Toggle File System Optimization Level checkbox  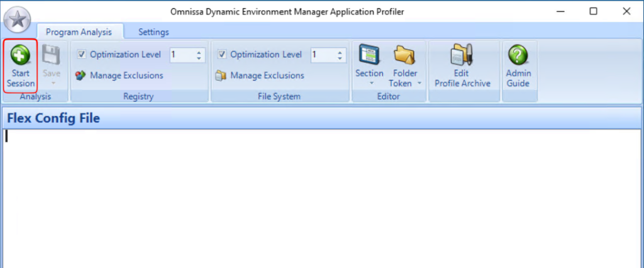[222, 55]
